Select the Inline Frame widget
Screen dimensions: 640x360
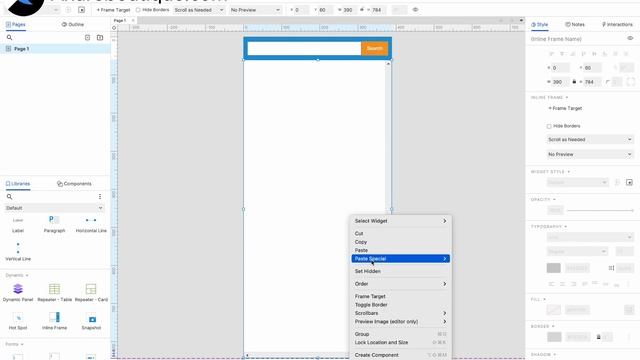coord(54,321)
